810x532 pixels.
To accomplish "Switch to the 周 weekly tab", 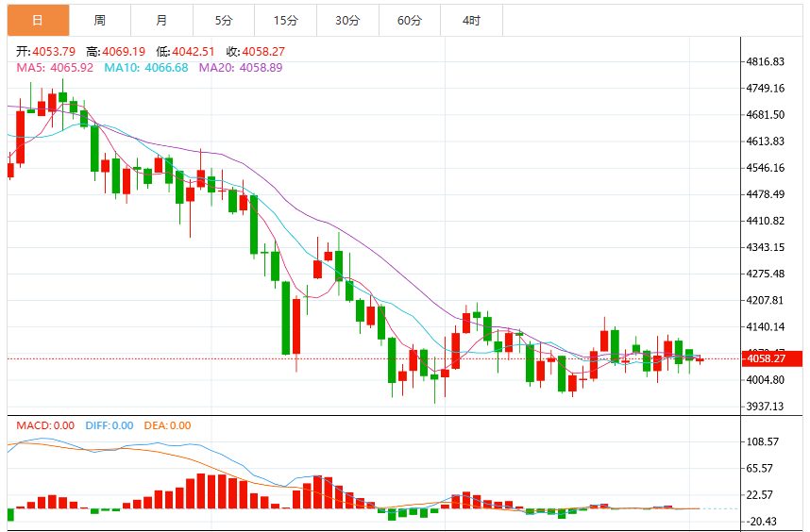I will click(100, 20).
